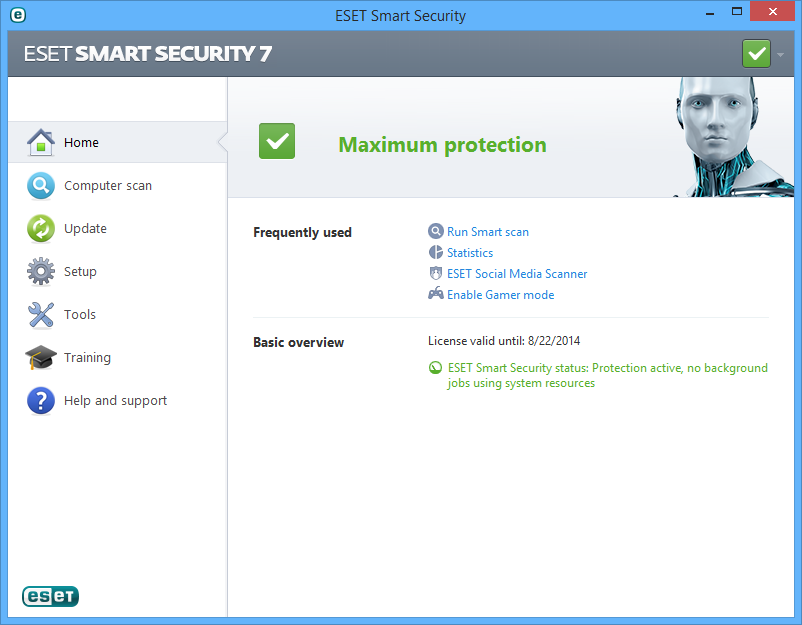802x625 pixels.
Task: Click green checkmark status button in header
Action: click(756, 54)
